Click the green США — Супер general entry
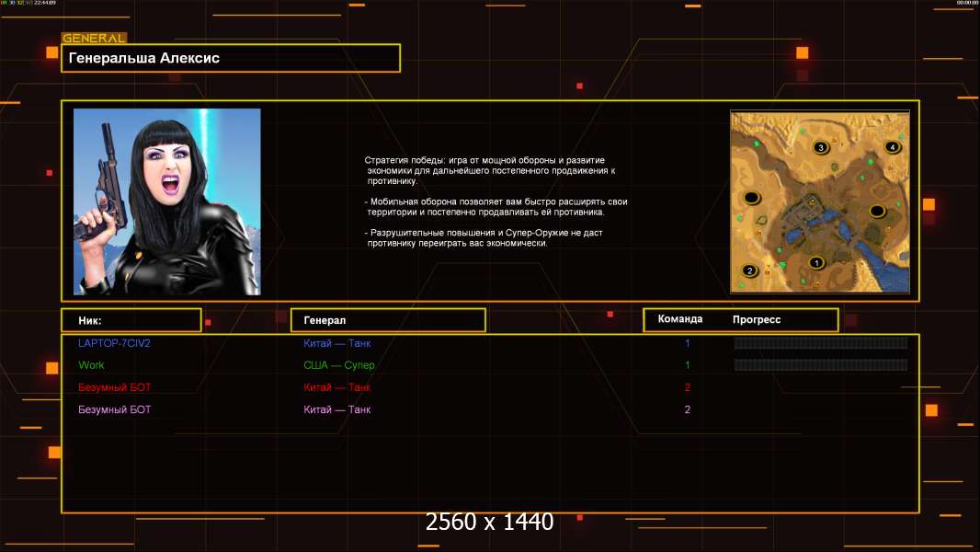980x552 pixels. [x=338, y=365]
